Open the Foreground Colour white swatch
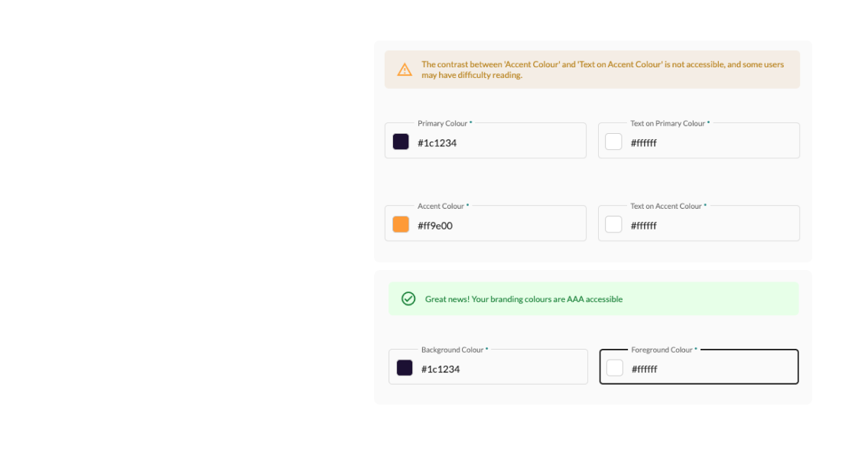Image resolution: width=868 pixels, height=459 pixels. point(614,368)
